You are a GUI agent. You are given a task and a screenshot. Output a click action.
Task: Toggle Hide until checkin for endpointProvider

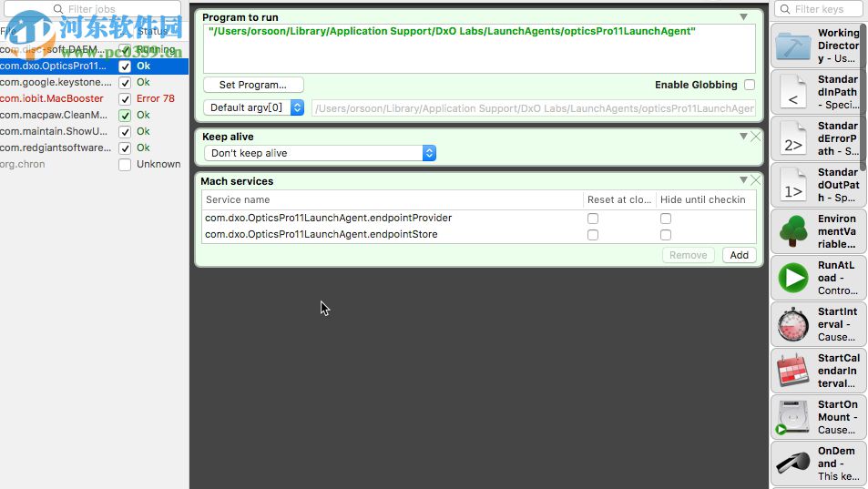click(666, 219)
